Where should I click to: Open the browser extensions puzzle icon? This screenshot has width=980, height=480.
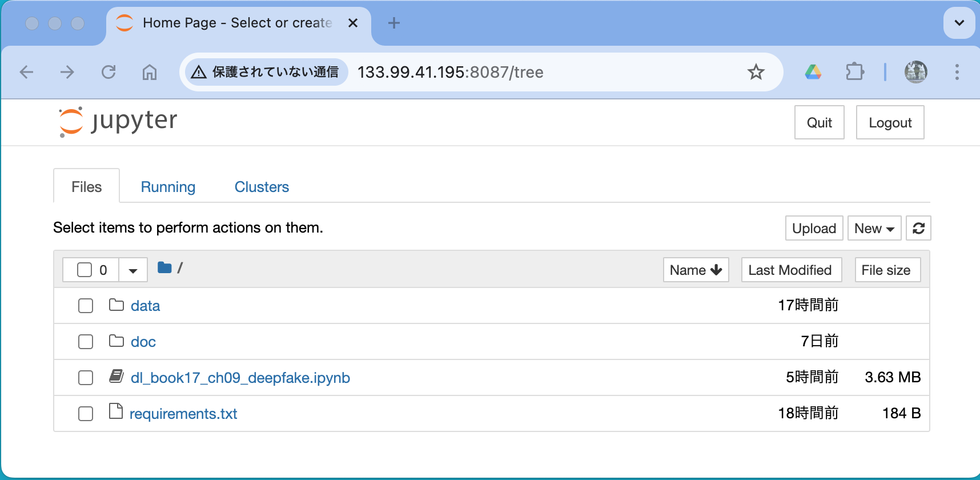point(854,72)
